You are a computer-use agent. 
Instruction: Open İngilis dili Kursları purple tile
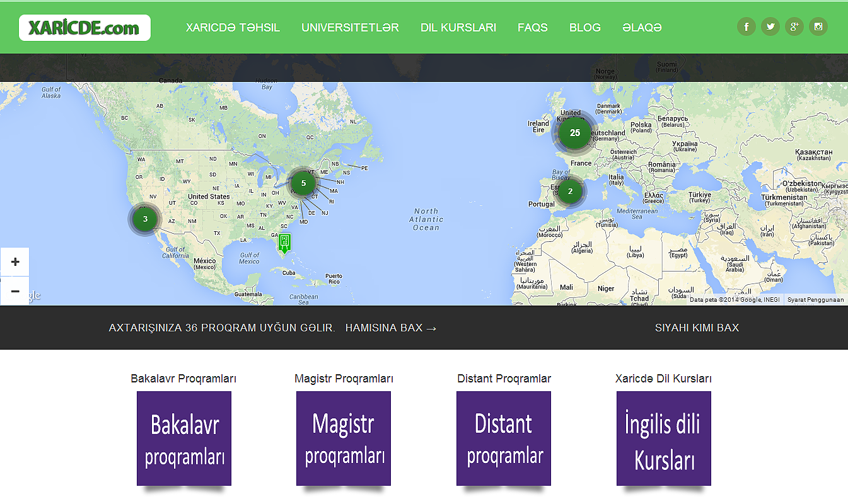point(664,438)
